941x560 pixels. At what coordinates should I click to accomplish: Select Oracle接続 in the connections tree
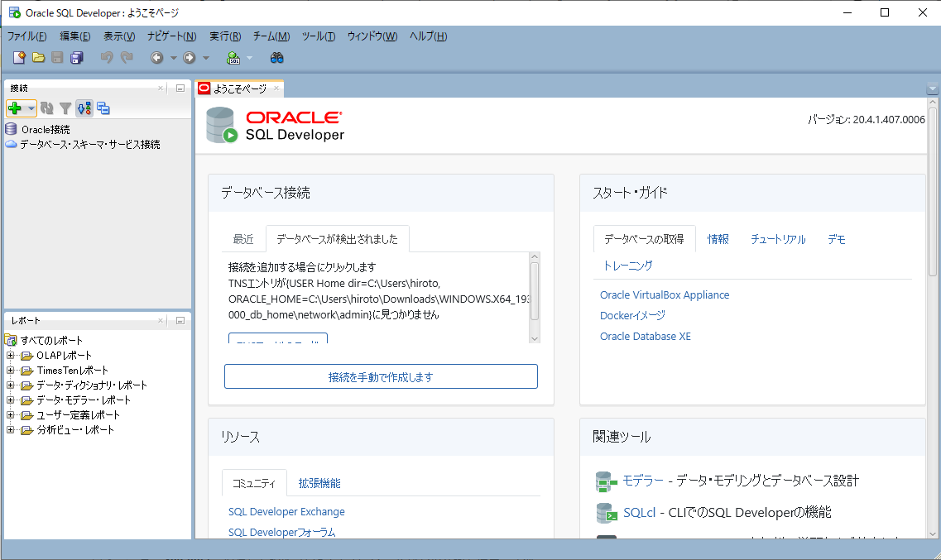[46, 130]
